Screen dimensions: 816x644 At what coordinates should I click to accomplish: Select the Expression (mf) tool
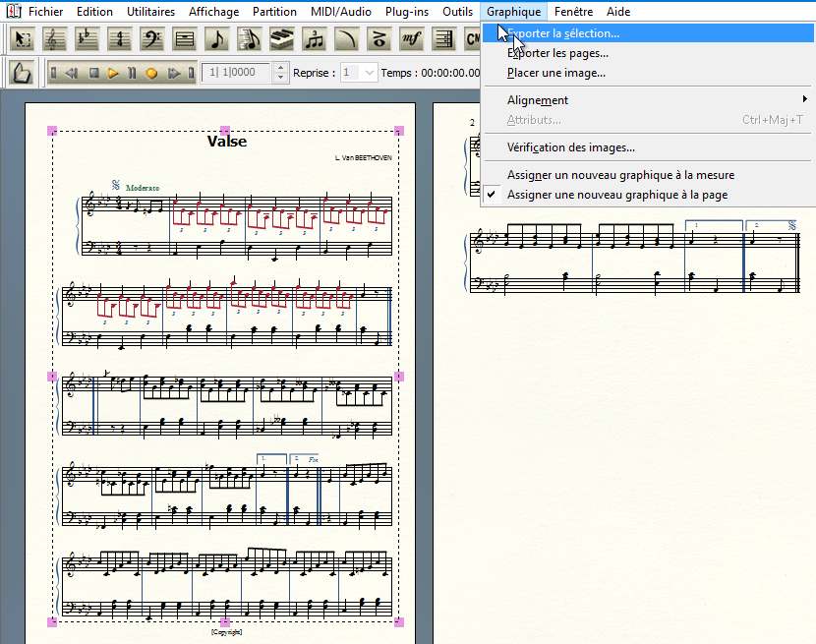tap(411, 40)
